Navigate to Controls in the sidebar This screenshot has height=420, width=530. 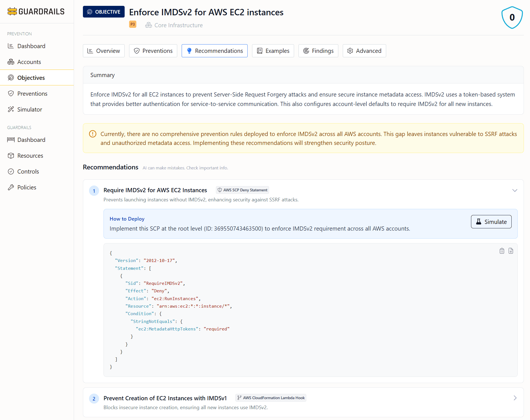28,172
